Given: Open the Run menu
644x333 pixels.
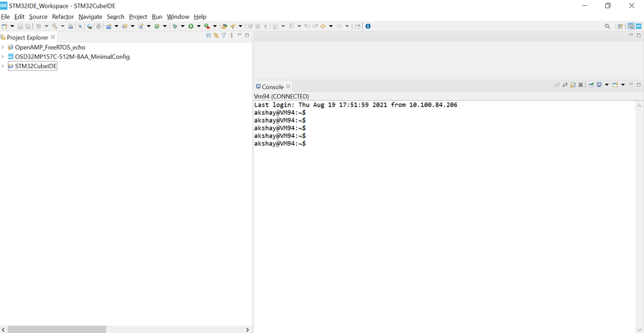Looking at the screenshot, I should (x=157, y=17).
